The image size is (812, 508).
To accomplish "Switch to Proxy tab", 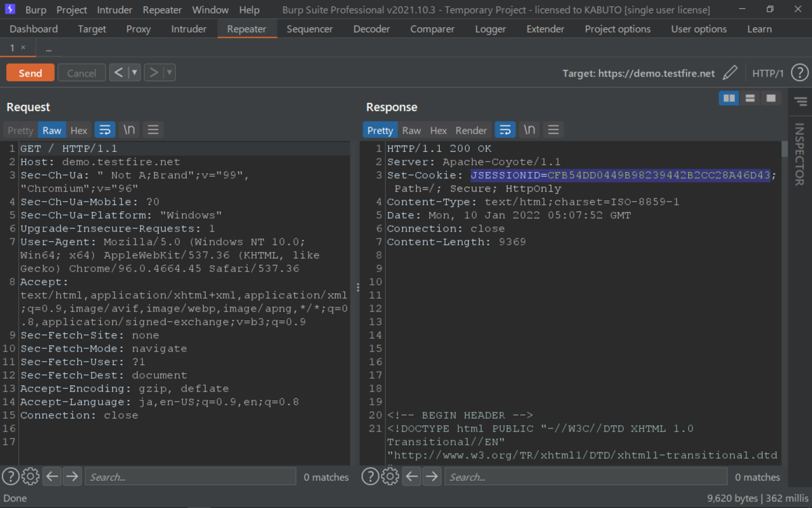I will [x=139, y=29].
